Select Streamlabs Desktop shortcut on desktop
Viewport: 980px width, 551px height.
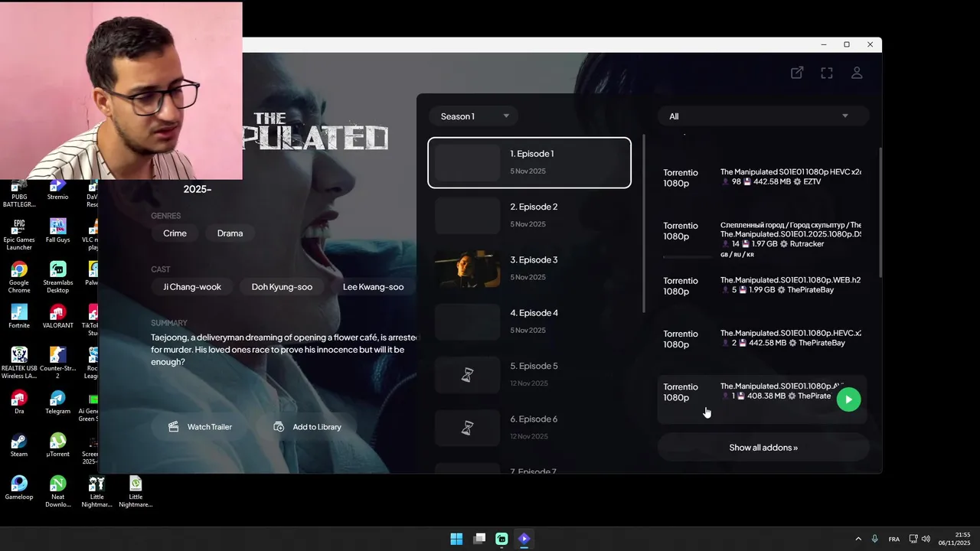(x=57, y=277)
